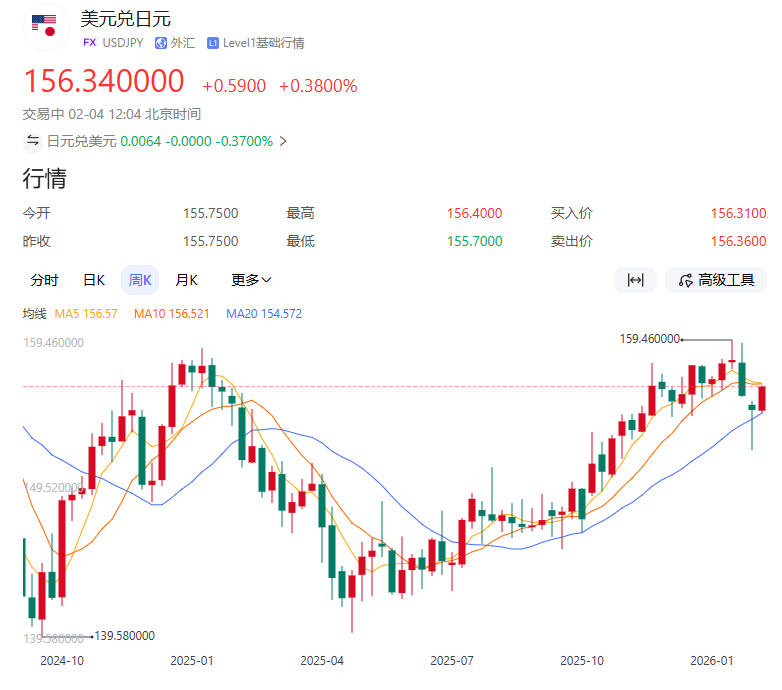Open the 更多 time period dropdown
The height and width of the screenshot is (690, 782).
pos(251,280)
